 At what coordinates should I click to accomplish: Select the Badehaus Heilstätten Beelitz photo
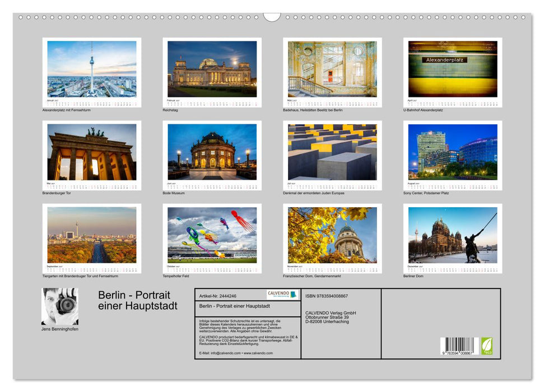click(x=332, y=69)
